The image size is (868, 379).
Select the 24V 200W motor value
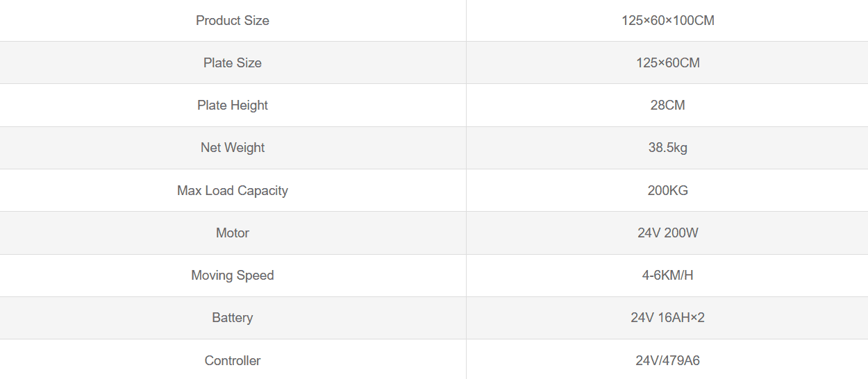coord(667,233)
